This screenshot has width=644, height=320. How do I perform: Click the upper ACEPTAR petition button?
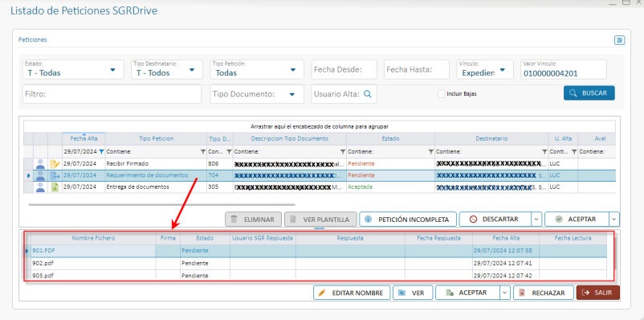577,219
